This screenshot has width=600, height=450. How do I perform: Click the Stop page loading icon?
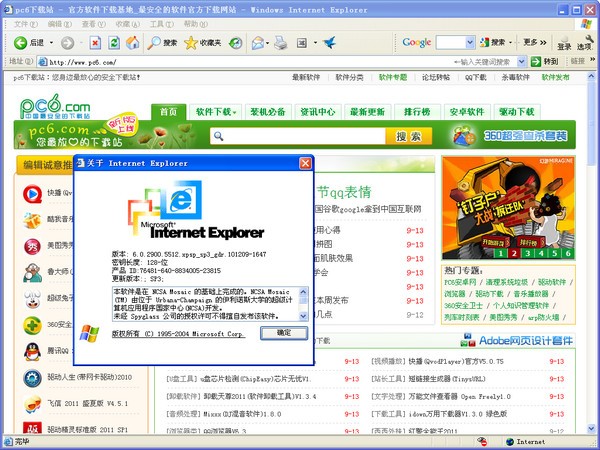pos(95,43)
